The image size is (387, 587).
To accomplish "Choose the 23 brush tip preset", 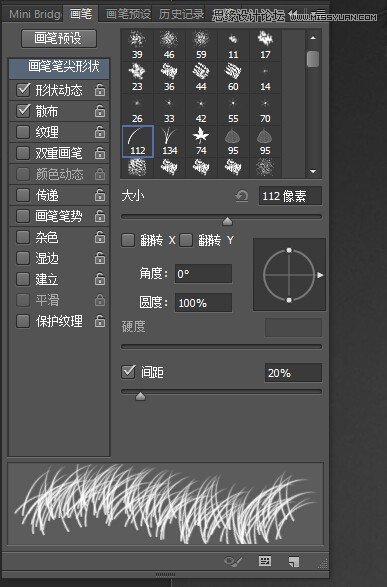I will coord(137,77).
